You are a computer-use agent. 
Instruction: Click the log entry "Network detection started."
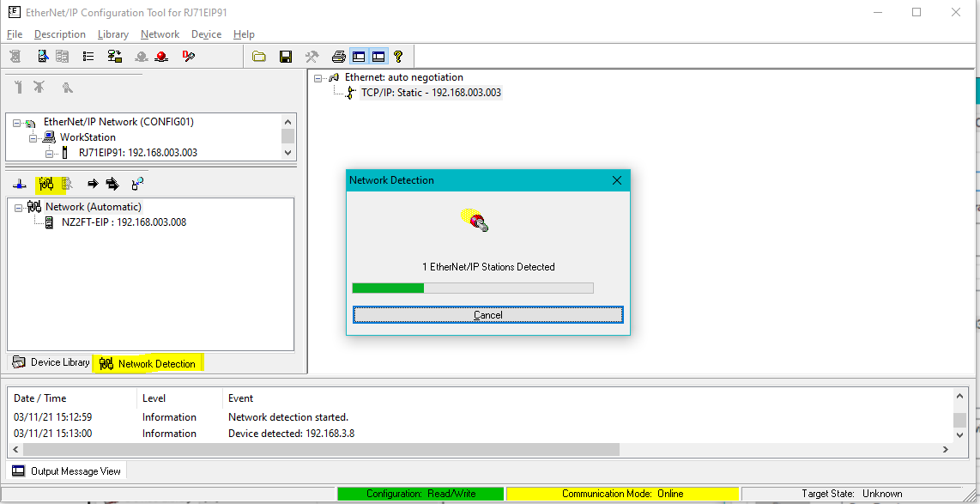(288, 417)
